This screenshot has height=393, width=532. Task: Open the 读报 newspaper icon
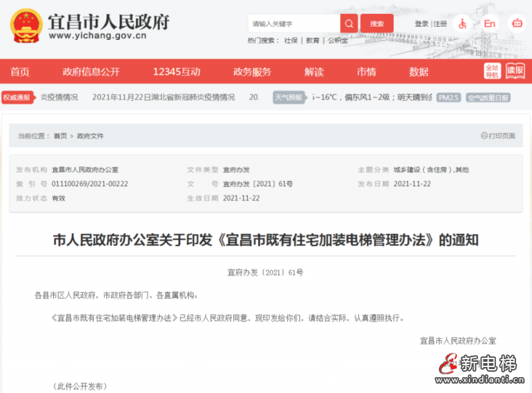click(515, 70)
